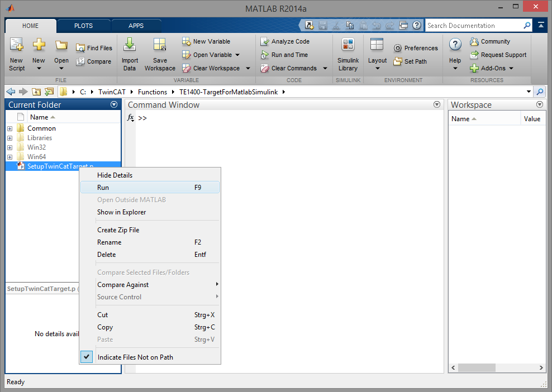Open the Open Variable dropdown arrow
This screenshot has width=552, height=392.
point(237,55)
